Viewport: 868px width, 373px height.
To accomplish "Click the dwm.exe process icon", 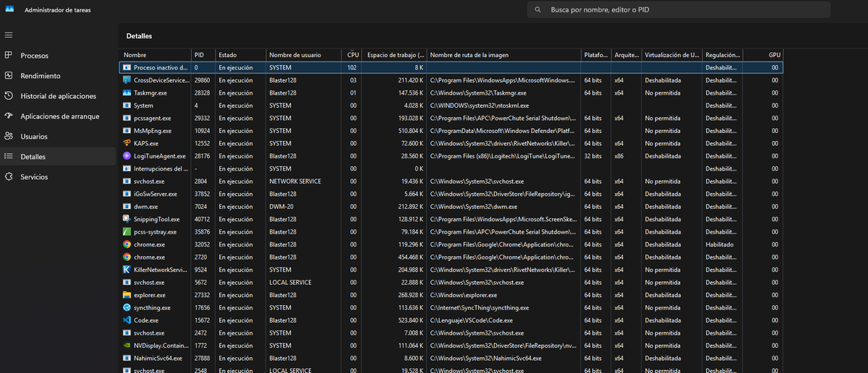I will pyautogui.click(x=127, y=206).
